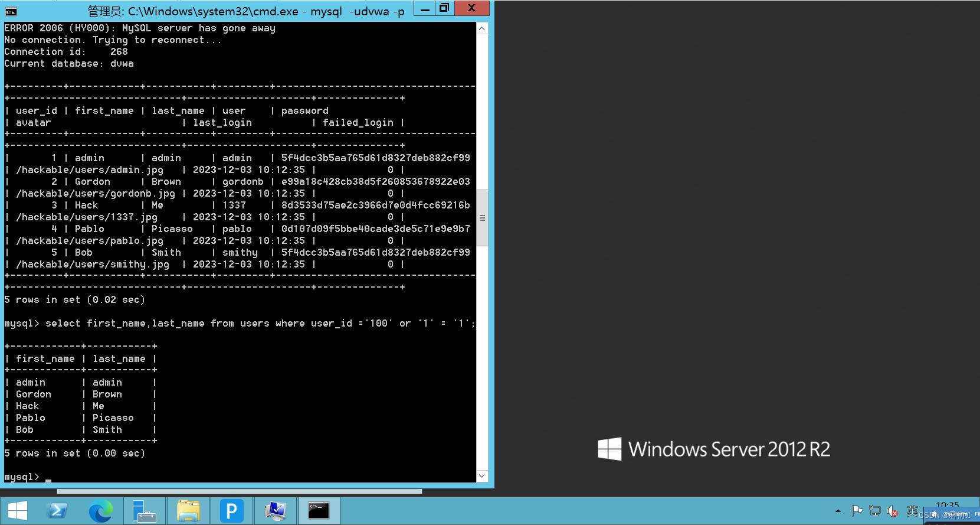Open network status tray icon
Screen dimensions: 980x525
(875, 511)
